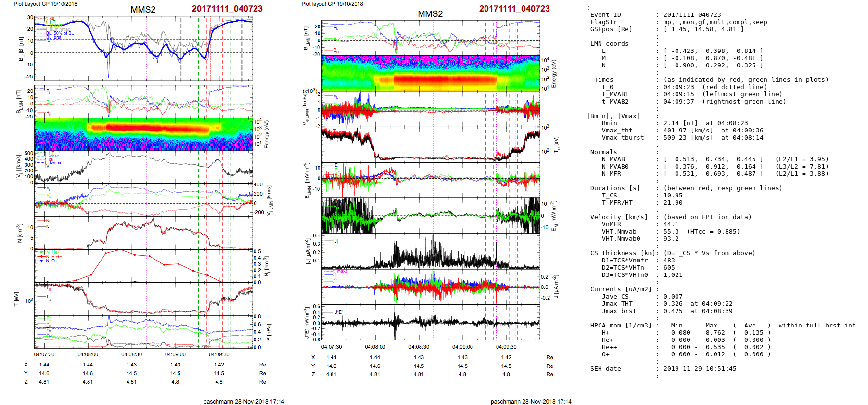Viewport: 868px width, 405px height.
Task: Select He++ max value 0.535
Action: coord(715,347)
